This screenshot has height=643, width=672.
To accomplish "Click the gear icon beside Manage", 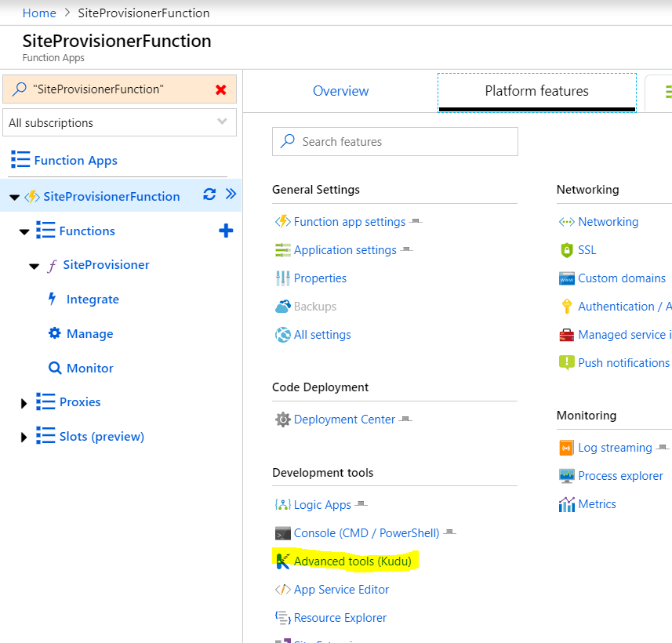I will point(54,333).
